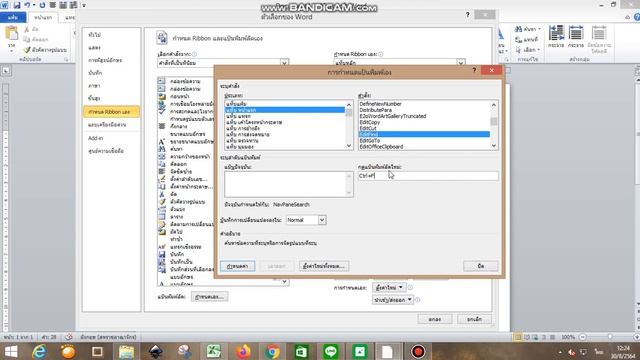Click the Redo icon in quick access toolbar
The width and height of the screenshot is (640, 360).
42,5
